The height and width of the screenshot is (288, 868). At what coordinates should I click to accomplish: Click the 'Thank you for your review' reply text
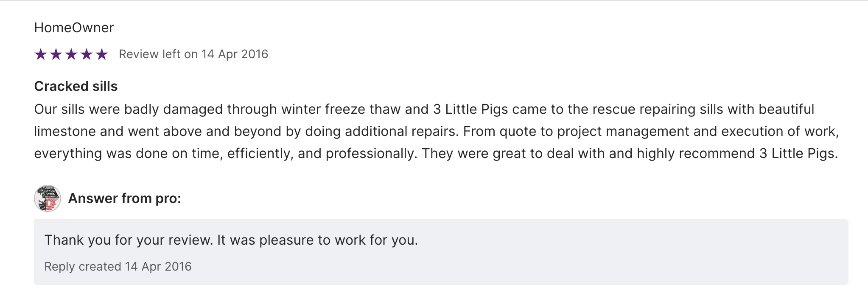pos(231,240)
